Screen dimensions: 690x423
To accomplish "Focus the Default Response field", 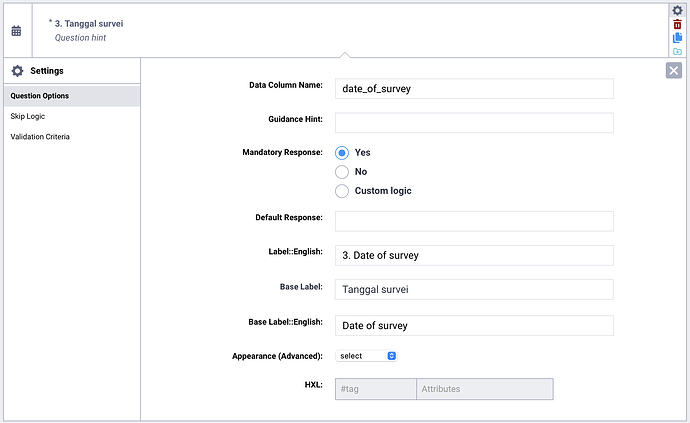I will pos(474,221).
